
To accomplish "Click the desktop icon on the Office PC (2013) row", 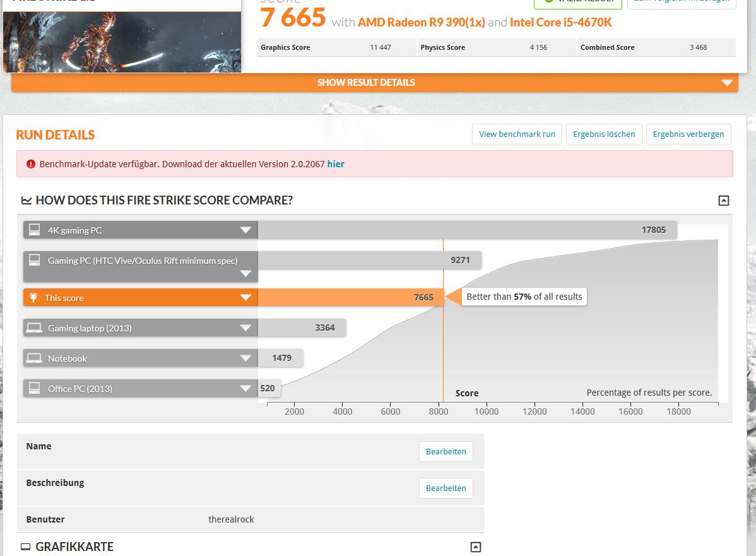I will click(x=34, y=387).
